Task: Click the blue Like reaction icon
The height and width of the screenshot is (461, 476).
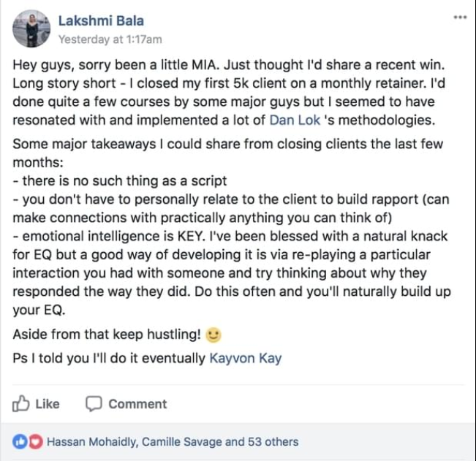Action: (20, 441)
